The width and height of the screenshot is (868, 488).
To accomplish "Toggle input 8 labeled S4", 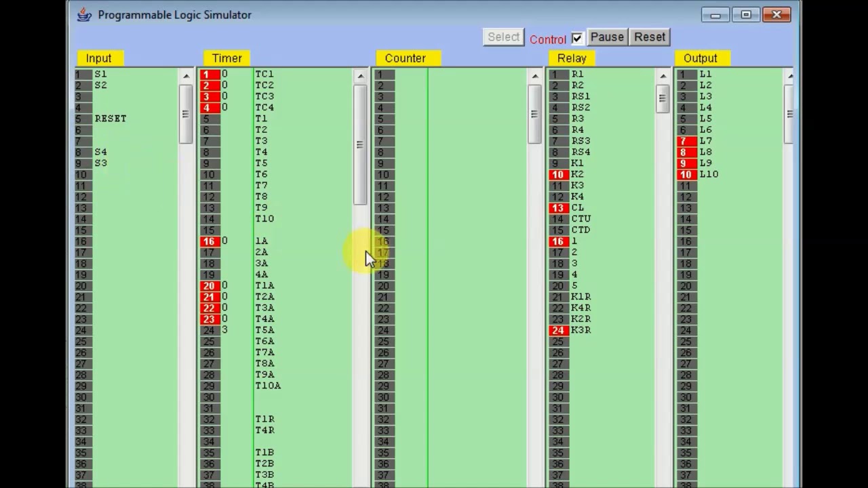I will 83,152.
